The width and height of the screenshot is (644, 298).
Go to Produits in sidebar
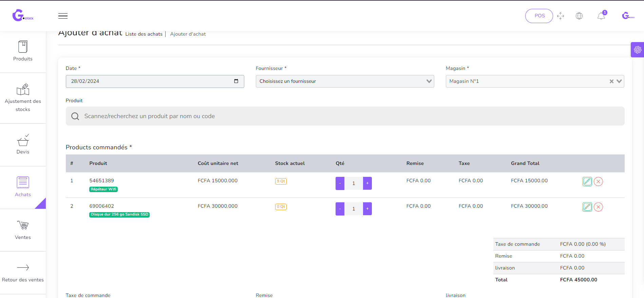[x=23, y=51]
